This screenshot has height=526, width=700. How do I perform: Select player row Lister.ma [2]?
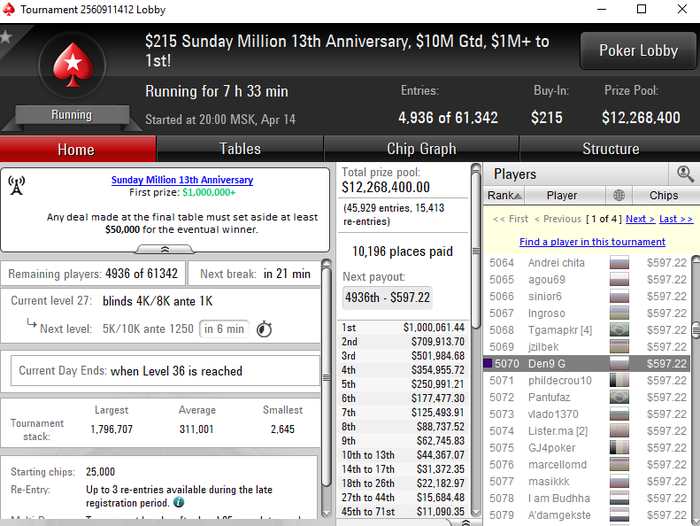coord(586,431)
